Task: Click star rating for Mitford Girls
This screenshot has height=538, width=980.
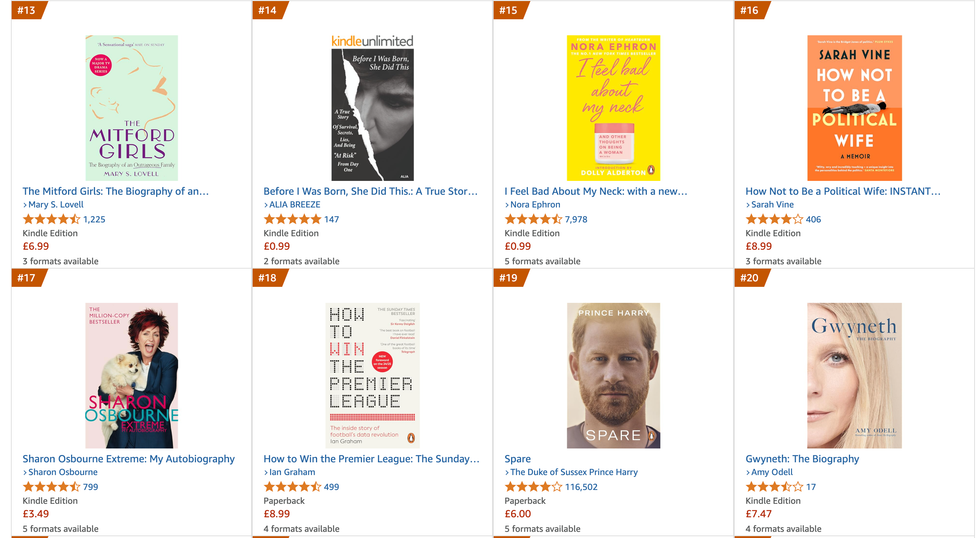Action: [x=50, y=219]
